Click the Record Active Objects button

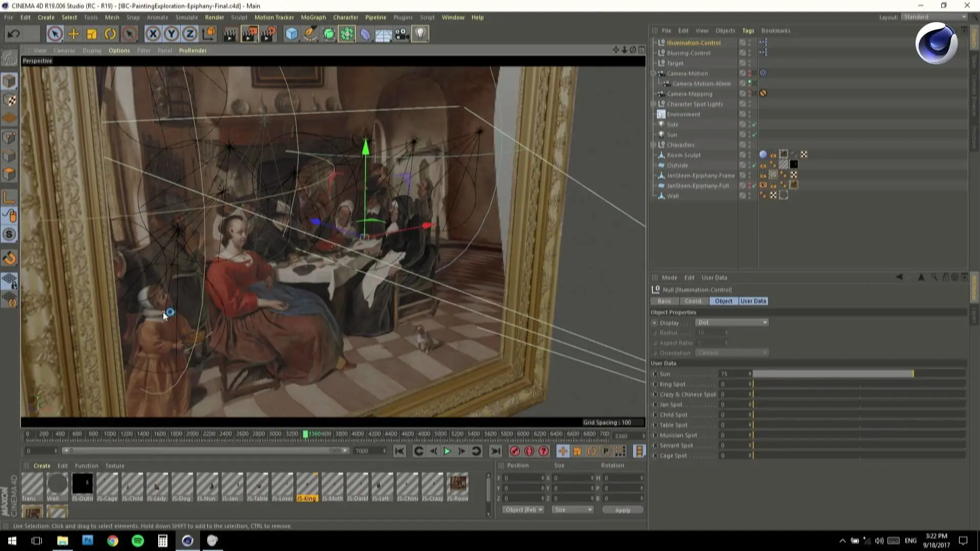coord(514,451)
